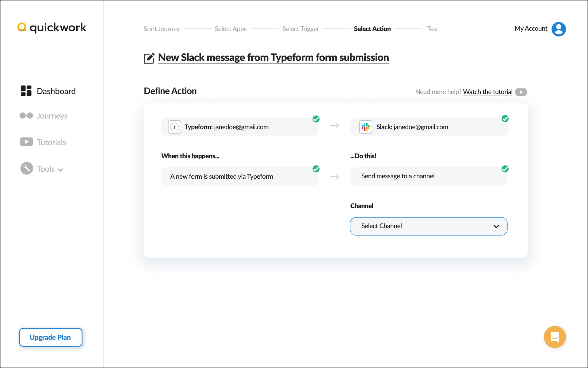The image size is (588, 368).
Task: Go to the Select Apps step
Action: point(231,29)
